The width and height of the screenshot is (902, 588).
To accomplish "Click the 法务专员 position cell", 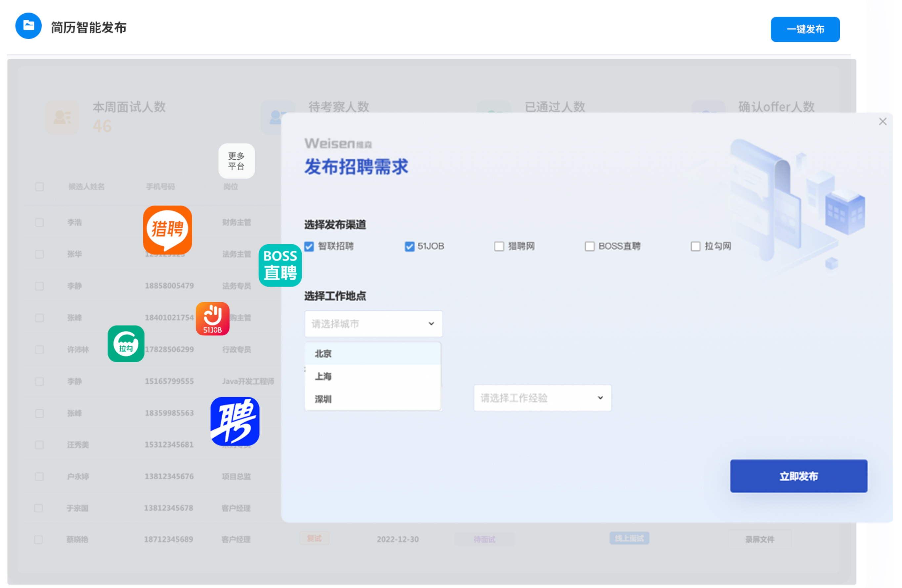I will click(236, 286).
